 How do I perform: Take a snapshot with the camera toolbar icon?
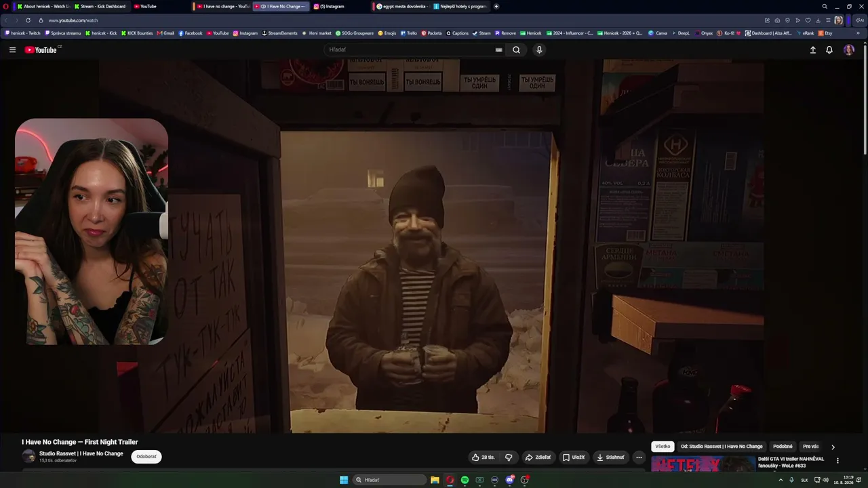point(777,20)
